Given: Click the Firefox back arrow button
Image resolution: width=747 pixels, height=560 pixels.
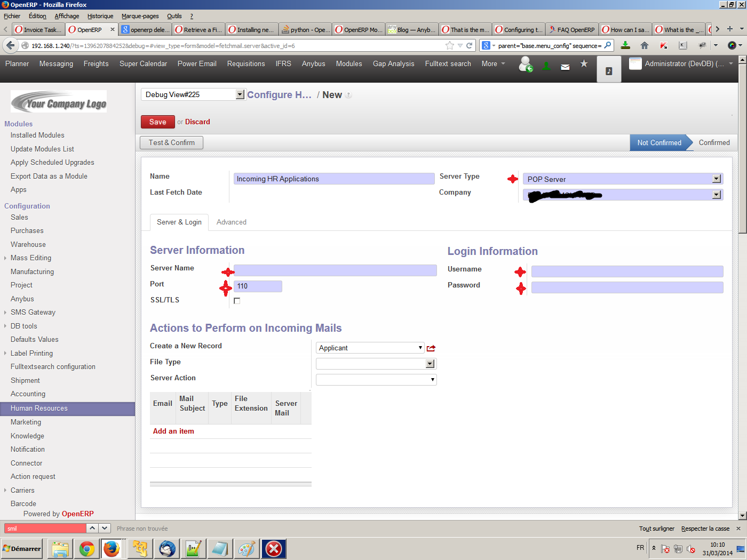Looking at the screenshot, I should (x=10, y=45).
